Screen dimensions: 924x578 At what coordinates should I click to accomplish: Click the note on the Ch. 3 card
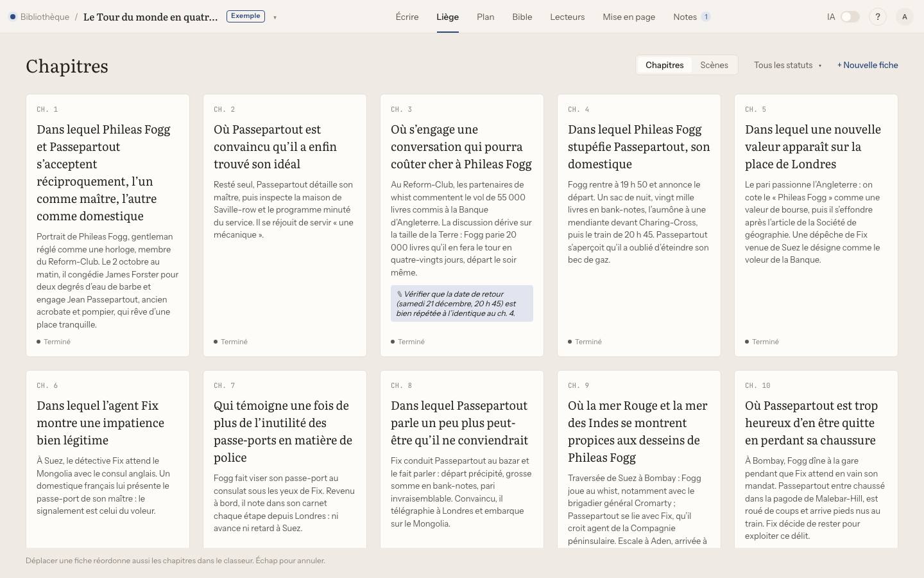462,304
